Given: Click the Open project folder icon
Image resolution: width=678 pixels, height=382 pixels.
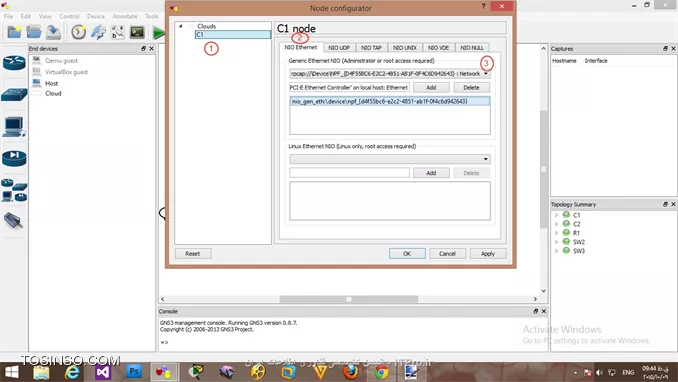Looking at the screenshot, I should click(x=34, y=32).
